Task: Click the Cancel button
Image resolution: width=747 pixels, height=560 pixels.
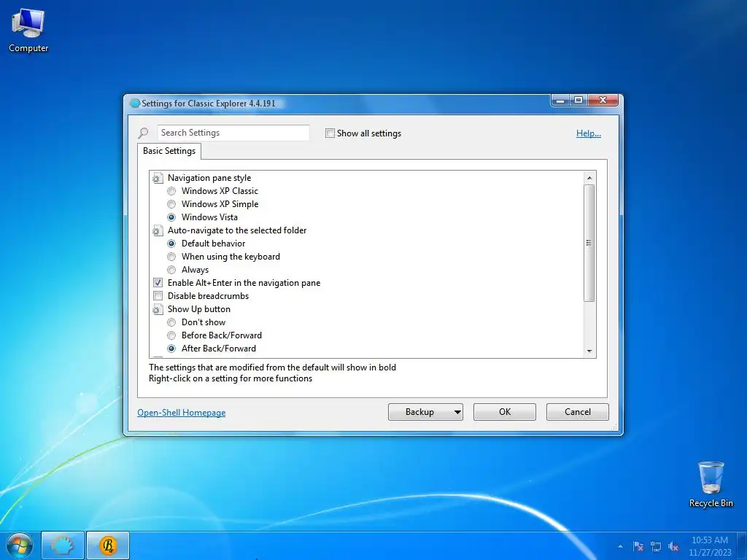Action: click(578, 412)
